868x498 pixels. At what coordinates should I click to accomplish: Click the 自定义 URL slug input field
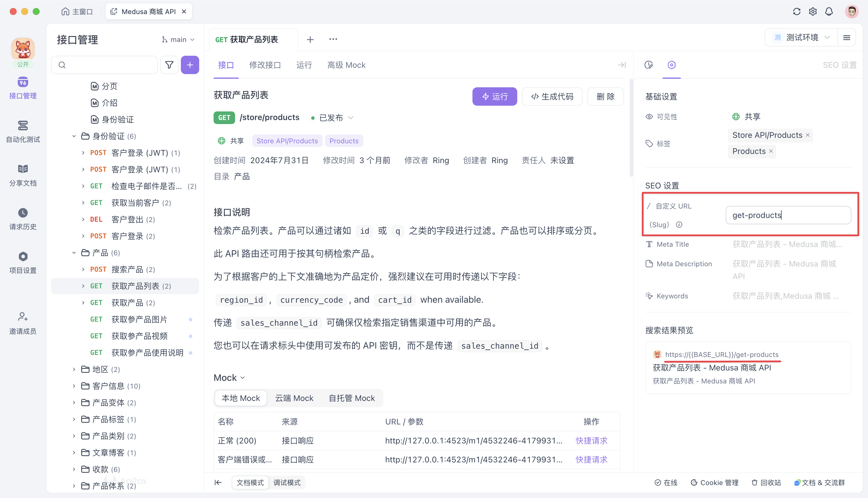[x=788, y=215]
